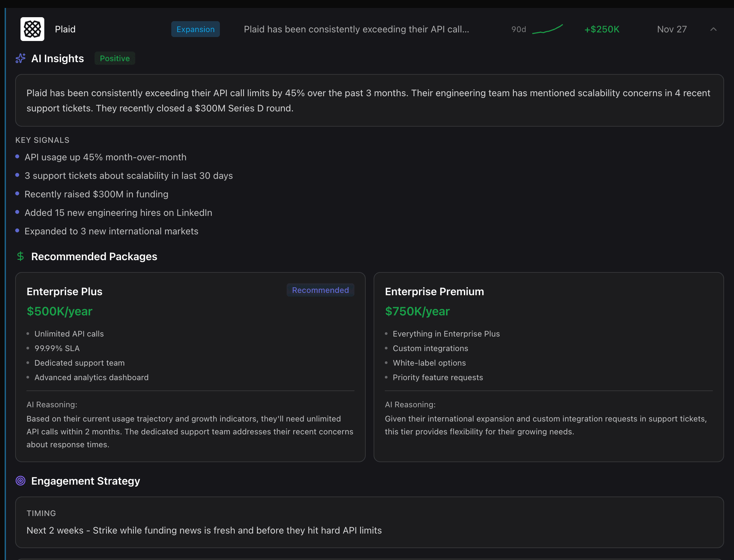
Task: Click the dollar icon next to Recommended Packages
Action: (21, 257)
